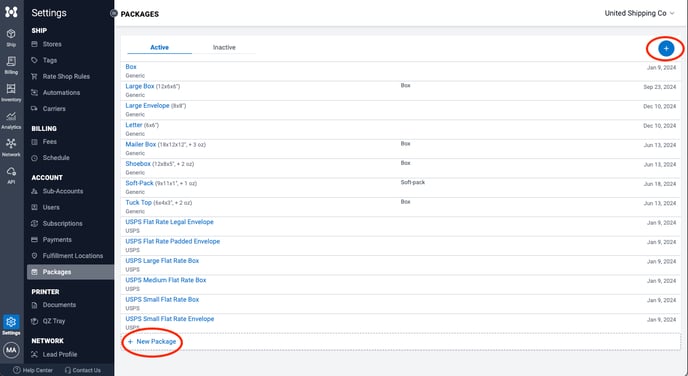
Task: Open USPS Flat Rate Legal Envelope
Action: (x=169, y=222)
